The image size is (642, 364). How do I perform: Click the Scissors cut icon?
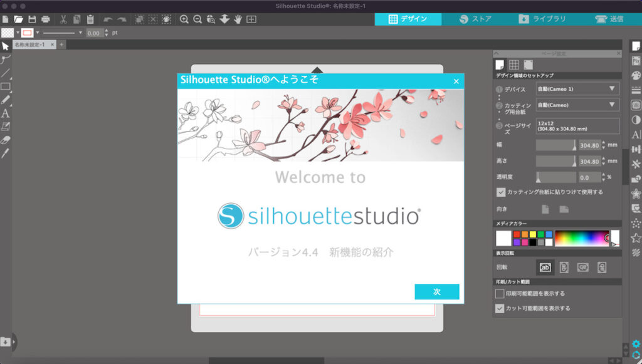[x=63, y=19]
